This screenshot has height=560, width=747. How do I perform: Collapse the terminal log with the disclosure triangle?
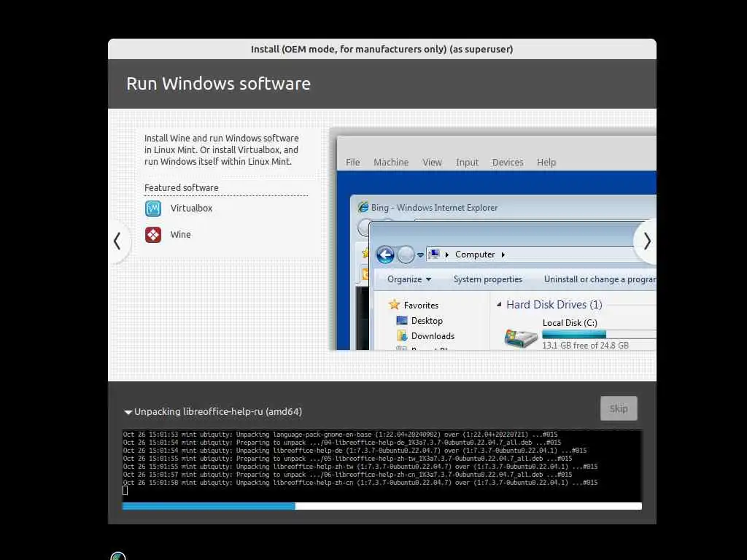[x=128, y=412]
